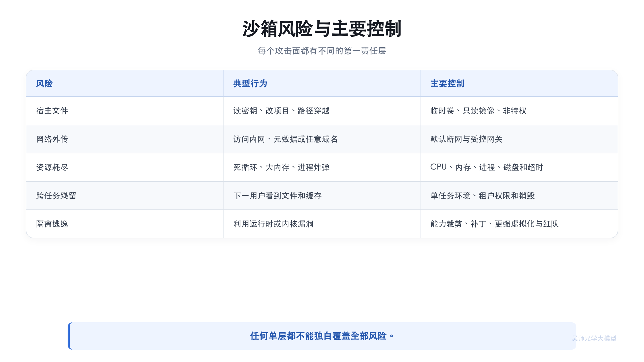Click cell 单任务环境、租户权限和销毁
Screen dimensions: 644x362
coord(519,196)
